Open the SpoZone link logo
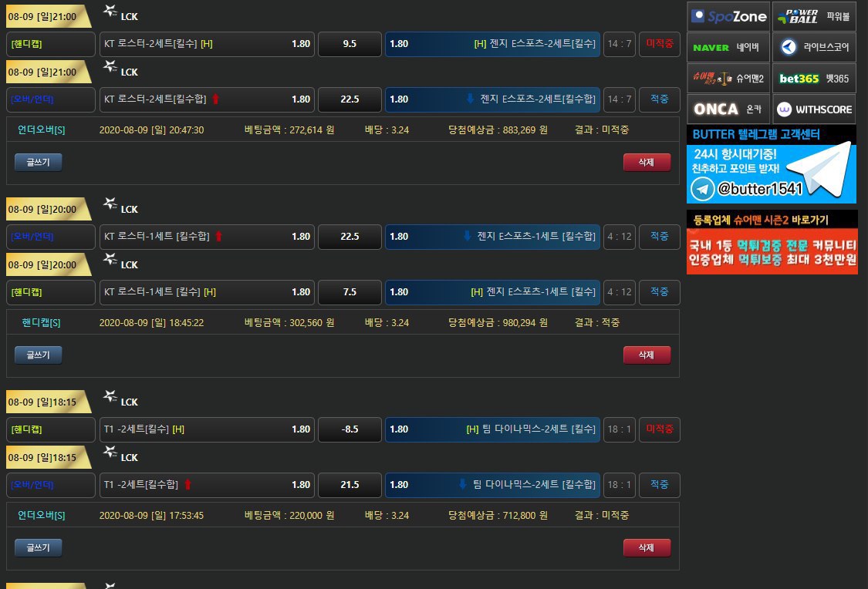Image resolution: width=868 pixels, height=589 pixels. pos(728,16)
